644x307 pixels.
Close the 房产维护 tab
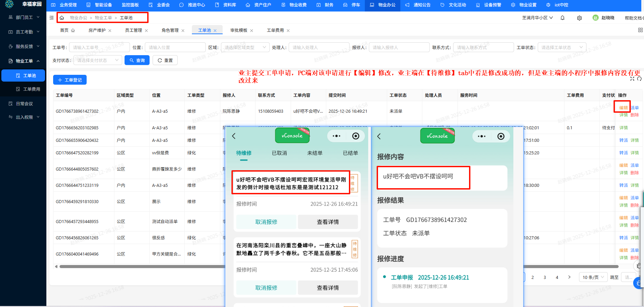110,30
